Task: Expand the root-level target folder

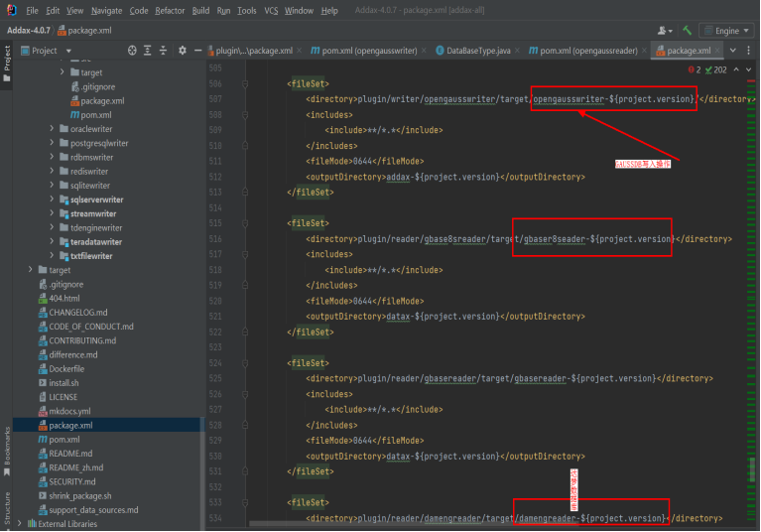Action: pyautogui.click(x=30, y=269)
